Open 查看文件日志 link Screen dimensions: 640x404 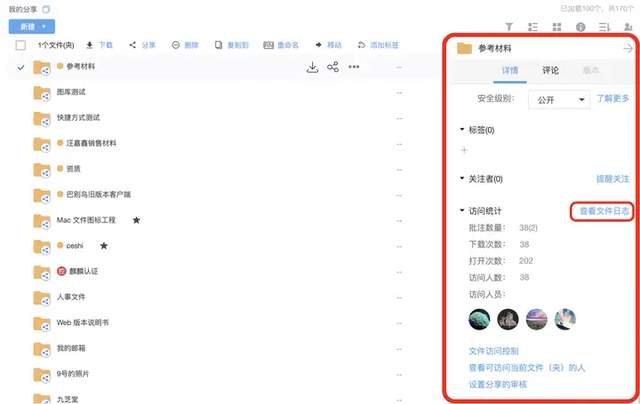pos(604,211)
